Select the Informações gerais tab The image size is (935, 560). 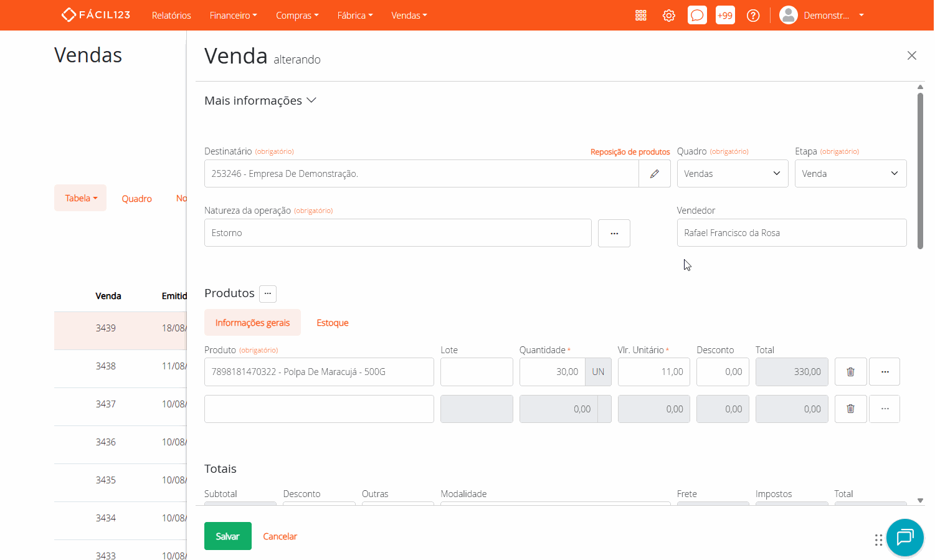point(252,323)
